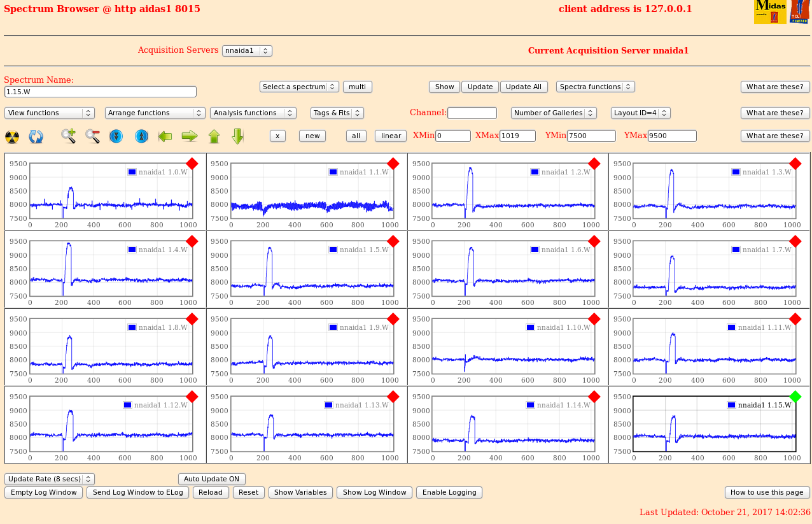Click the blue down double-arrow icon
This screenshot has height=524, width=812.
pos(116,136)
